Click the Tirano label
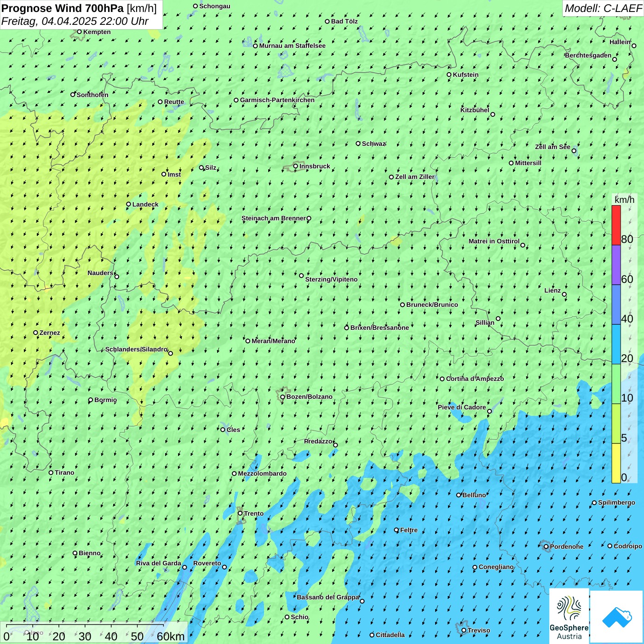This screenshot has height=644, width=644. [64, 472]
